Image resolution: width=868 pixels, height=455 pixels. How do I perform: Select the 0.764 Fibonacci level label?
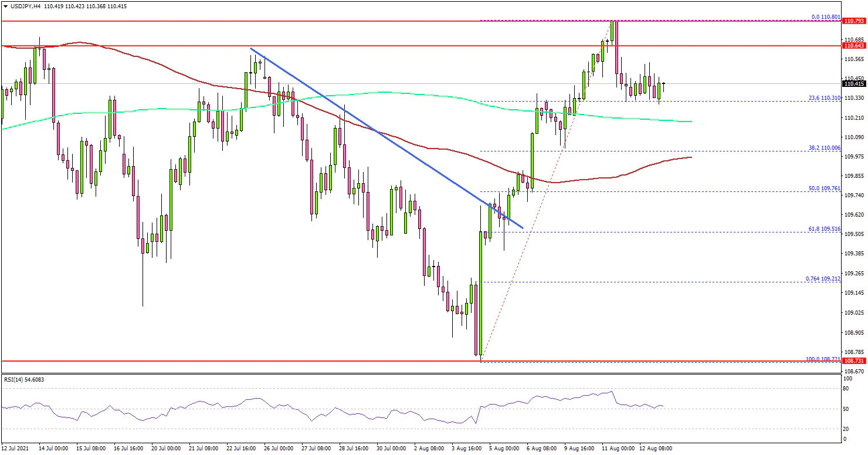pyautogui.click(x=826, y=279)
